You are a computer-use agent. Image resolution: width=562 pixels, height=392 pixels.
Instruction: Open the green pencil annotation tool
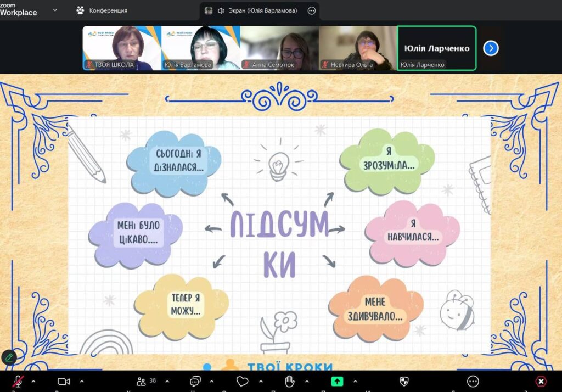coord(9,357)
